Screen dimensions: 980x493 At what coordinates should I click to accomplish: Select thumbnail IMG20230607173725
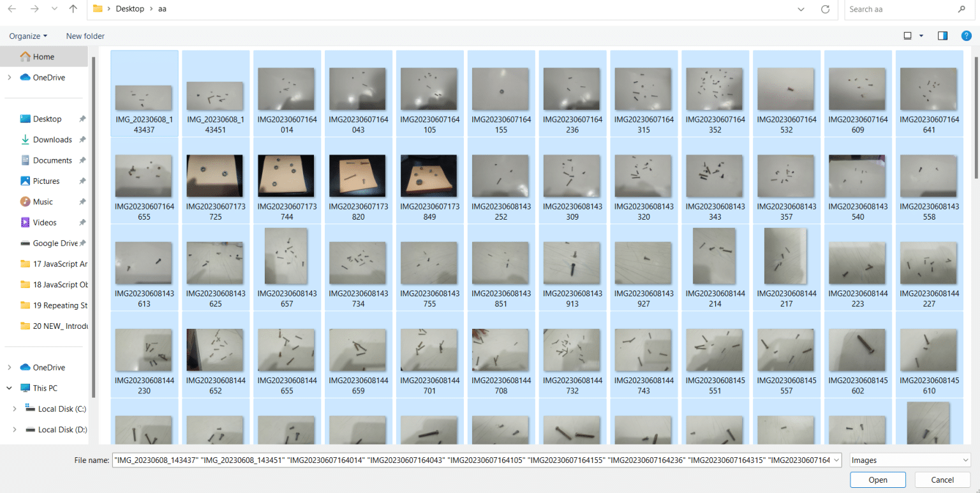point(215,176)
